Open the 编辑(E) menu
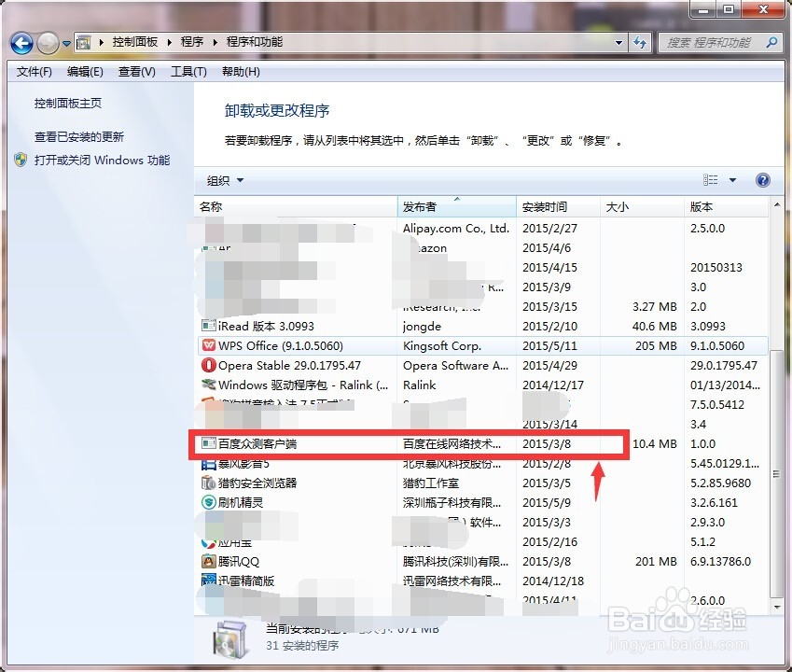This screenshot has width=792, height=672. (x=85, y=72)
